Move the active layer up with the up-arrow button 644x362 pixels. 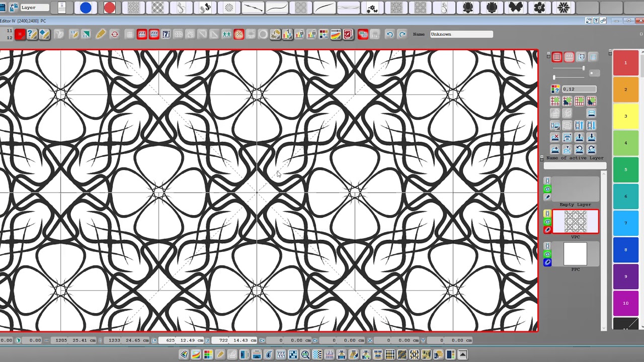click(x=579, y=137)
